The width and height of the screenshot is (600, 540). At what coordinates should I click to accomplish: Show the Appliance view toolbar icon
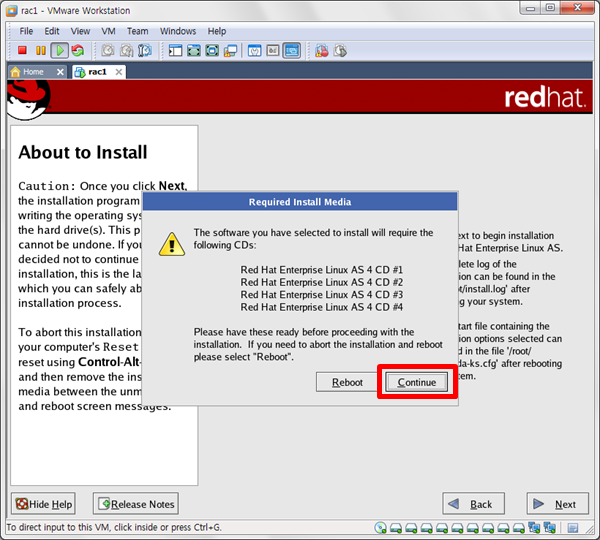pos(273,51)
